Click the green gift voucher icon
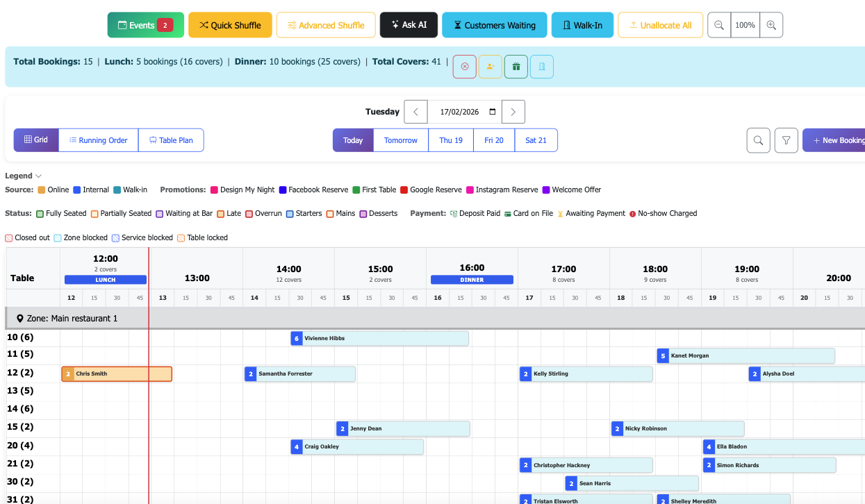The image size is (865, 504). pyautogui.click(x=516, y=67)
